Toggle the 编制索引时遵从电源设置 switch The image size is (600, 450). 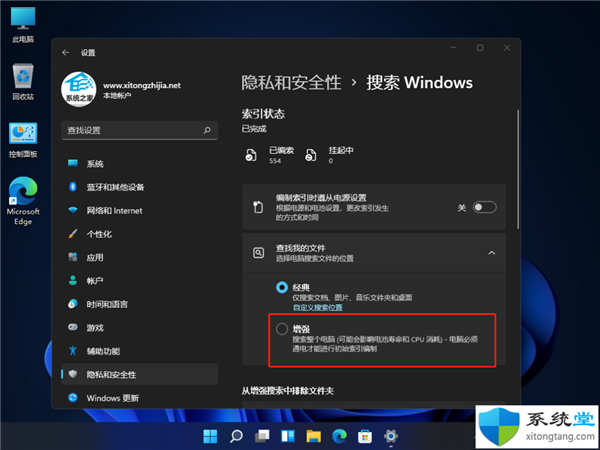coord(484,207)
